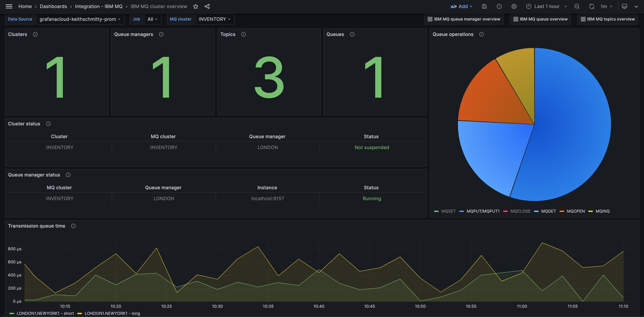Zoom out the time range with magnifier icon
The height and width of the screenshot is (317, 644).
[577, 6]
